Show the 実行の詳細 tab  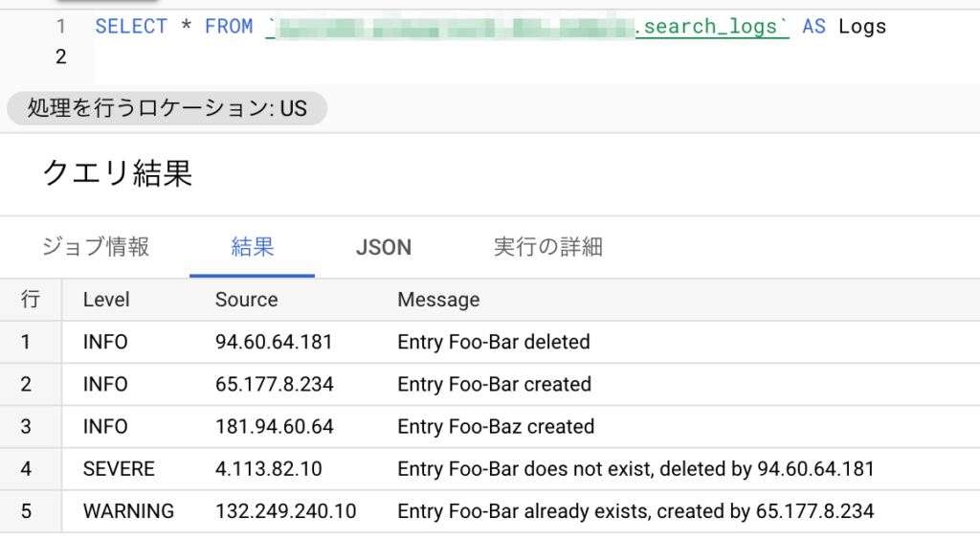pos(547,247)
